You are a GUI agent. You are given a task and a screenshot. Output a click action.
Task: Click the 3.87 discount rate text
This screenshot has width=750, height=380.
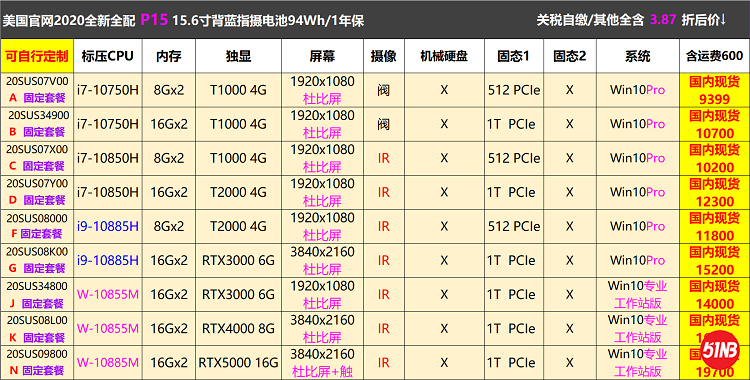coord(663,20)
